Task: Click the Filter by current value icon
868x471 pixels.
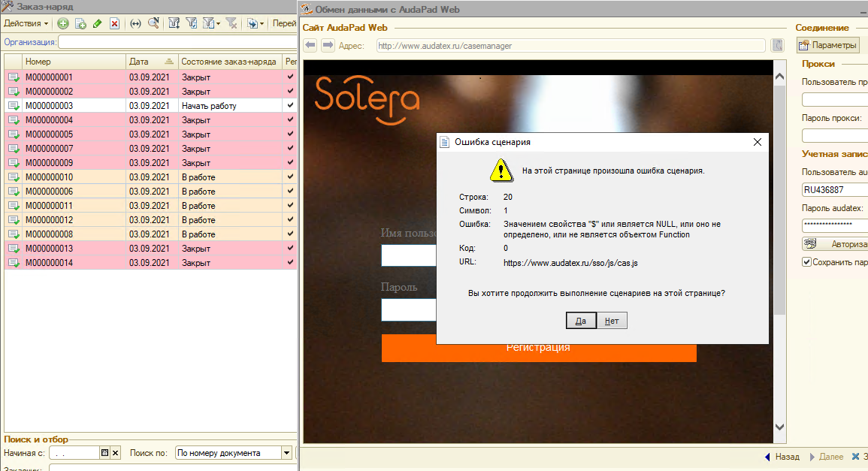Action: coord(192,23)
